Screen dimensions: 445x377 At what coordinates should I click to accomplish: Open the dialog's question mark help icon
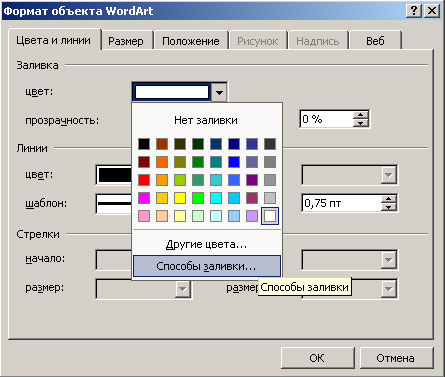(x=414, y=11)
